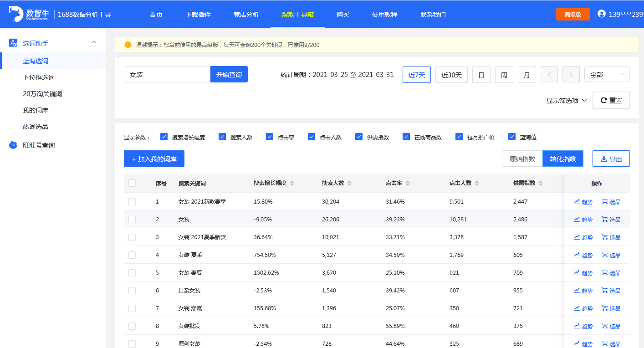
Task: Uncheck 搜索人数 display parameter
Action: [x=222, y=137]
